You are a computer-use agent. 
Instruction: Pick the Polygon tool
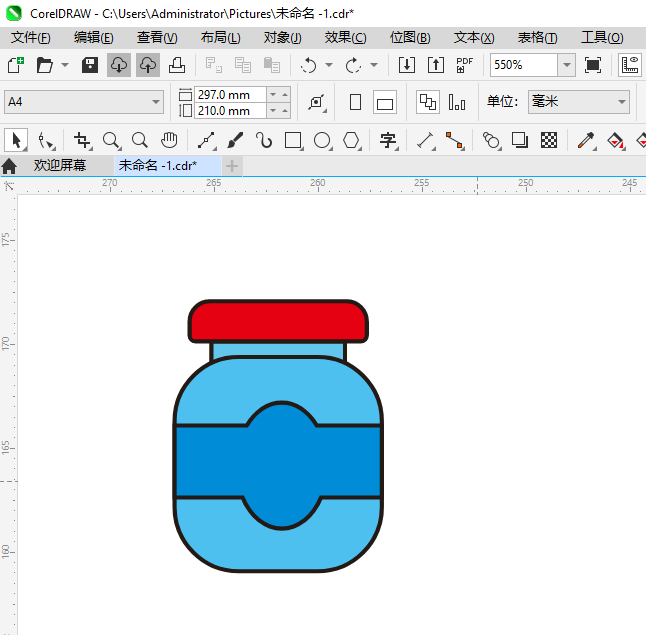pos(351,140)
